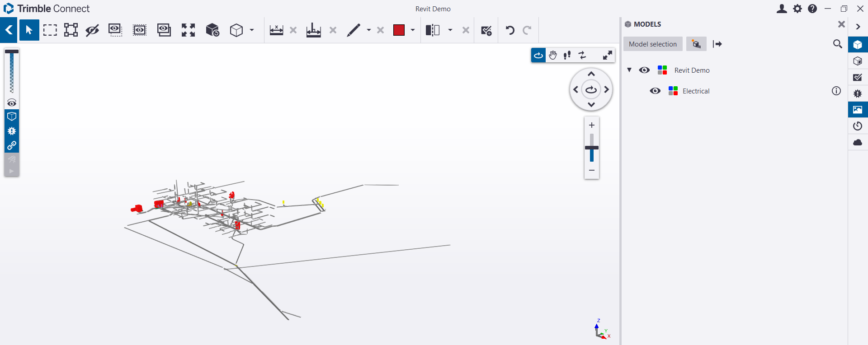Screen dimensions: 868x345
Task: Open the color swatch dropdown arrow
Action: tap(412, 30)
